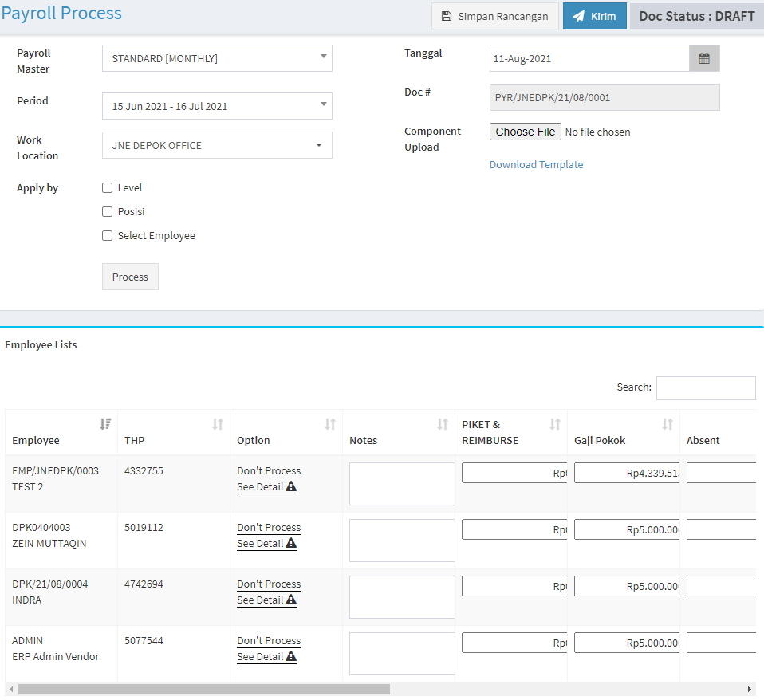The image size is (764, 700).
Task: Click THP value 5077544
Action: click(x=144, y=640)
